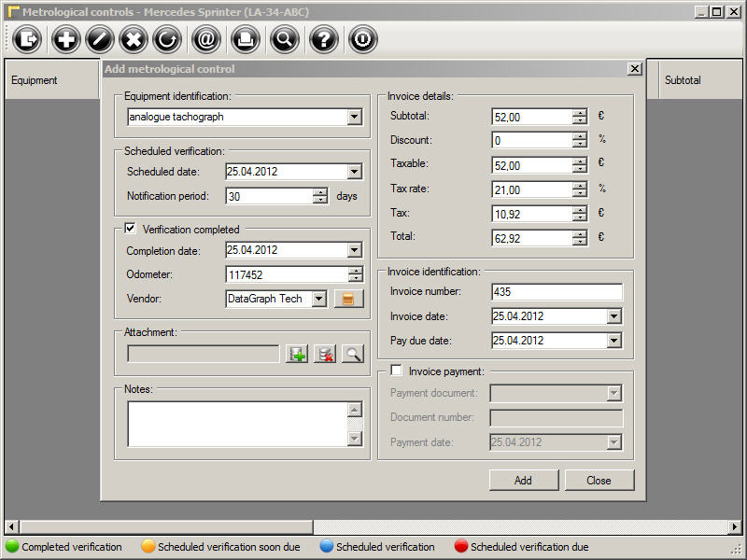
Task: Click the search magnifier toolbar icon
Action: (x=284, y=39)
